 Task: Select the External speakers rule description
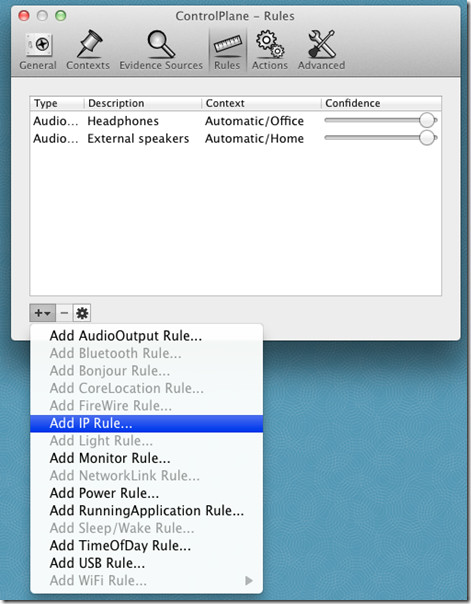138,138
